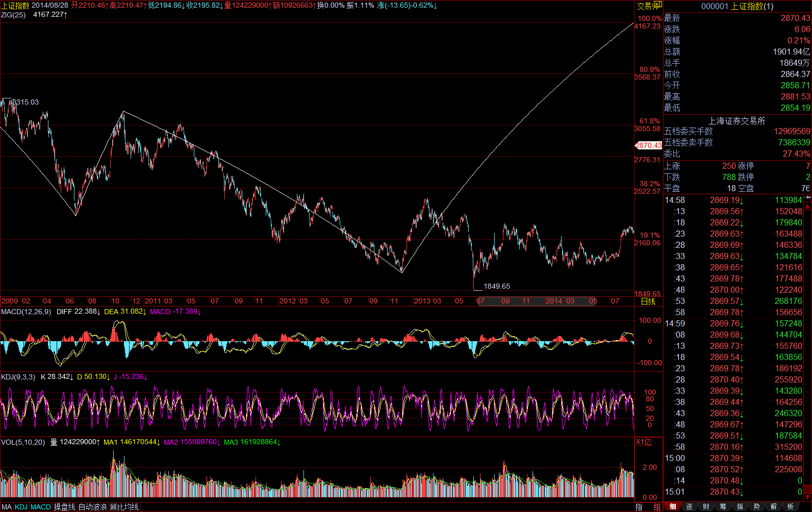Select the 操盘线 indicator
Viewport: 812px width, 512px height.
point(65,507)
